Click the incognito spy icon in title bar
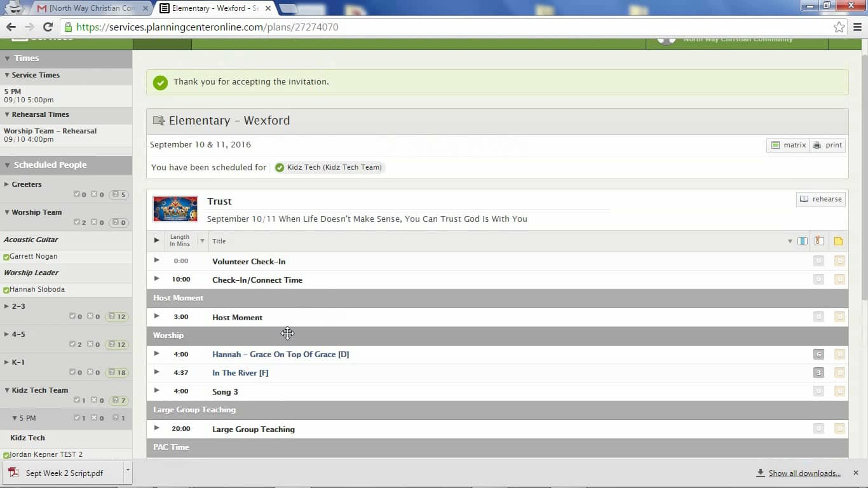 (x=13, y=8)
